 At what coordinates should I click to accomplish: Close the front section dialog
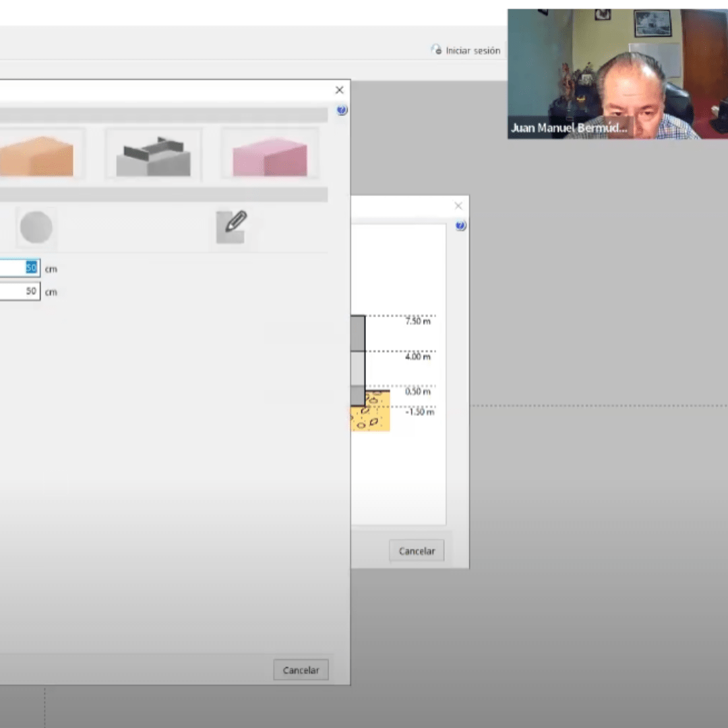(x=339, y=90)
